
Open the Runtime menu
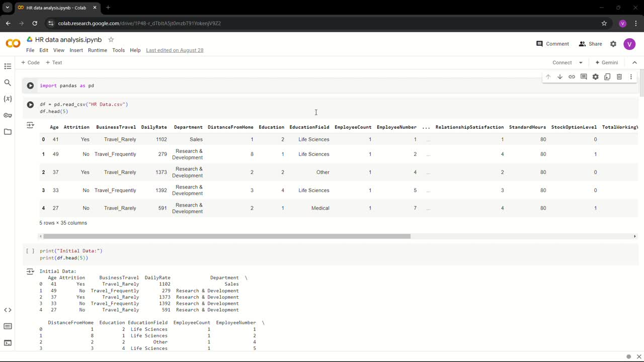pyautogui.click(x=98, y=50)
